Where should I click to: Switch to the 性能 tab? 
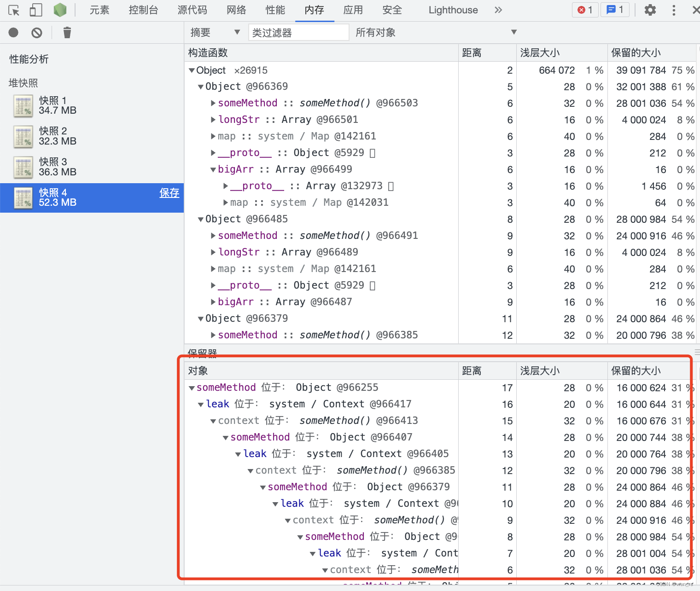tap(275, 10)
